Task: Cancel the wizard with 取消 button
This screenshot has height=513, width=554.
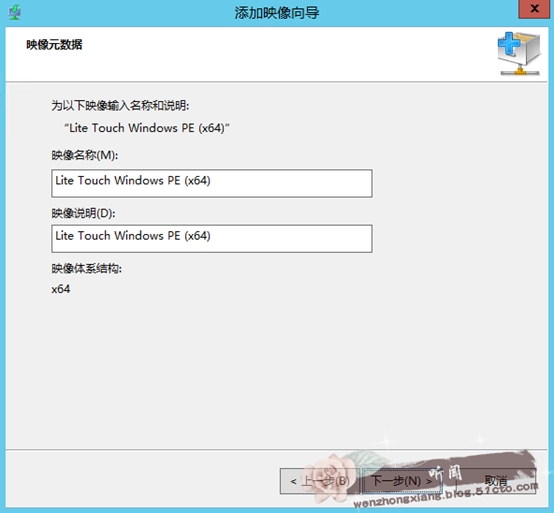Action: [496, 481]
